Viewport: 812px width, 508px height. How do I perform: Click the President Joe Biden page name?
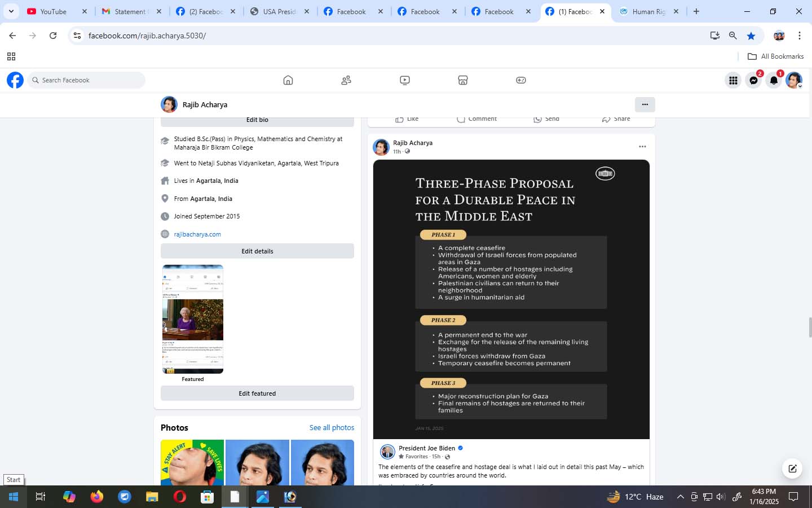427,448
